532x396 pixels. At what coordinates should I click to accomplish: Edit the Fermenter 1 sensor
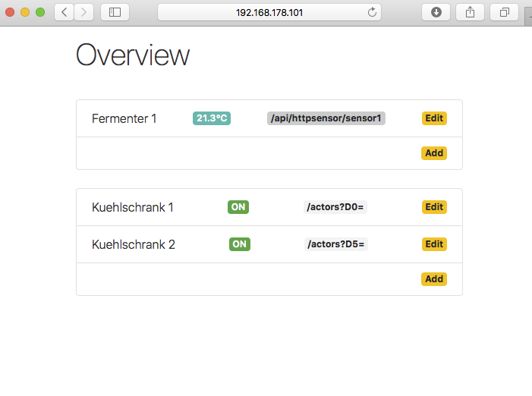(x=434, y=118)
